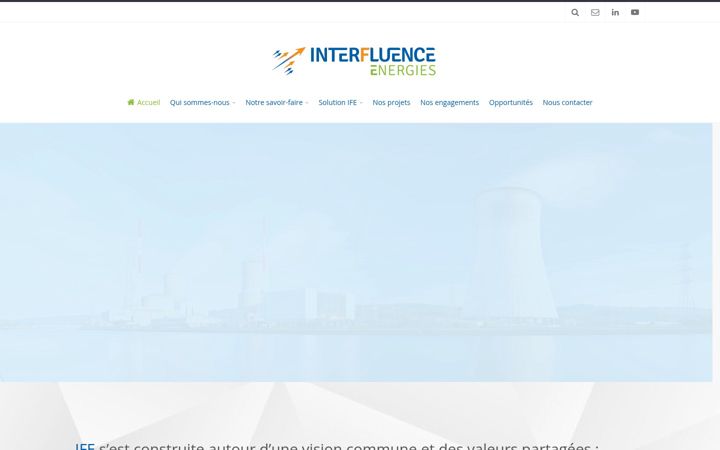720x450 pixels.
Task: Click the IFE vision commune heading text
Action: click(337, 446)
